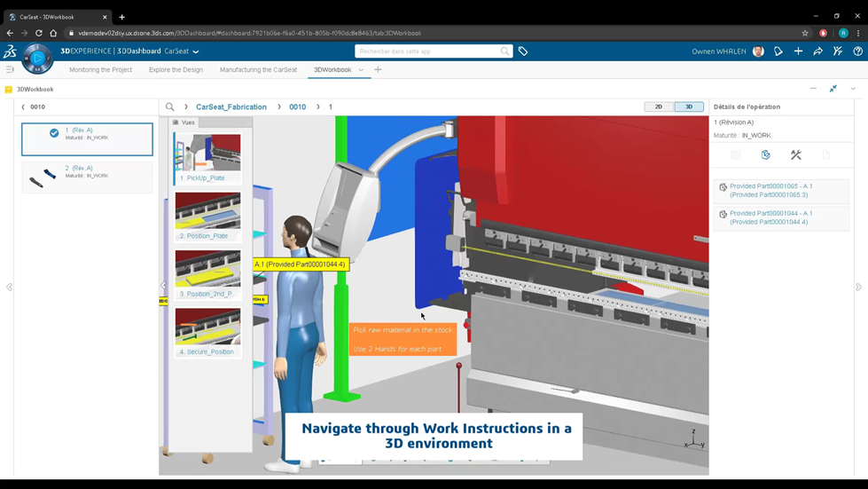Click the search magnifier in app search
The image size is (868, 489).
click(504, 51)
